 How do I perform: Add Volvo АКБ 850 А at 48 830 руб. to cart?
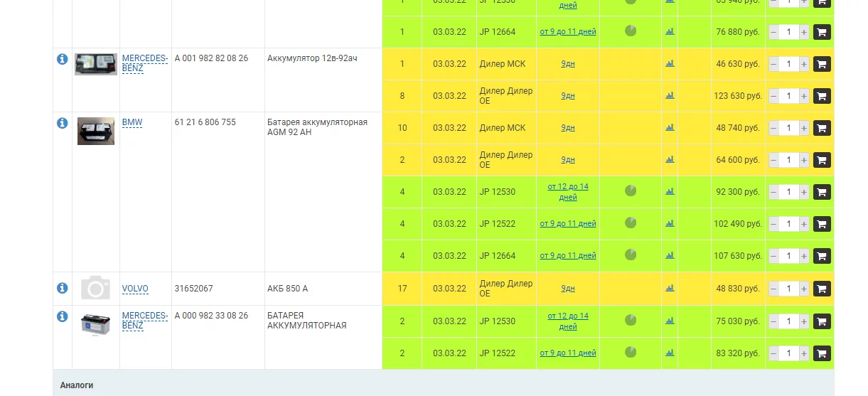click(x=822, y=289)
